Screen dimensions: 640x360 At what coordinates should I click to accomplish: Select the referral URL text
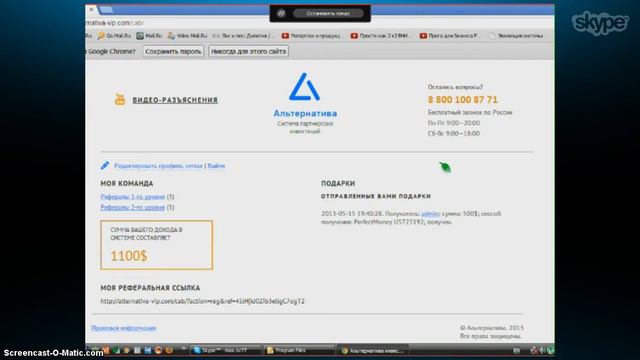click(202, 301)
